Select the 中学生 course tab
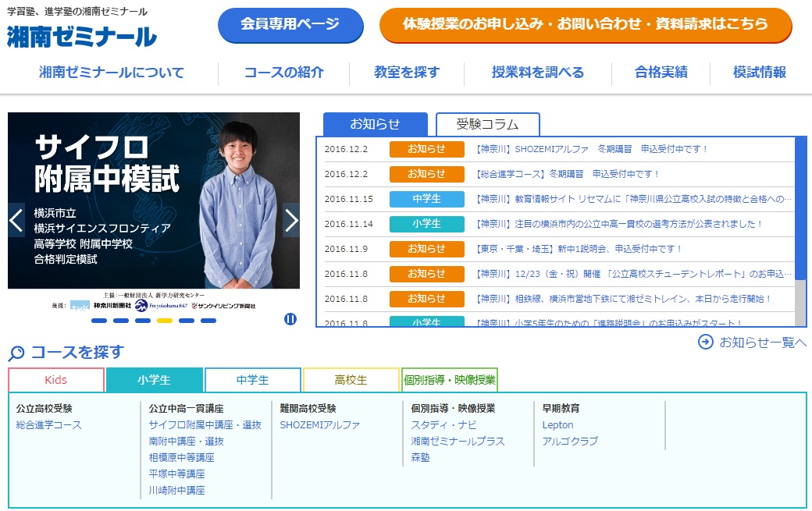The height and width of the screenshot is (511, 812). coord(253,380)
